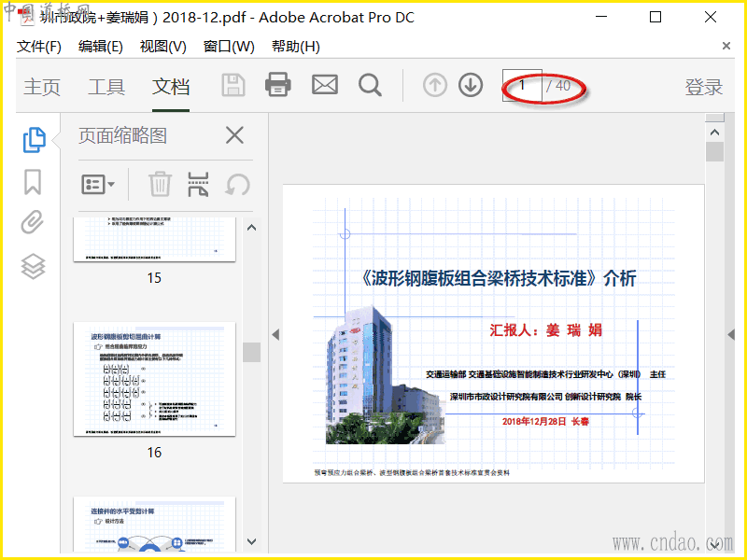Click the Save file icon
The height and width of the screenshot is (560, 747).
[x=233, y=86]
